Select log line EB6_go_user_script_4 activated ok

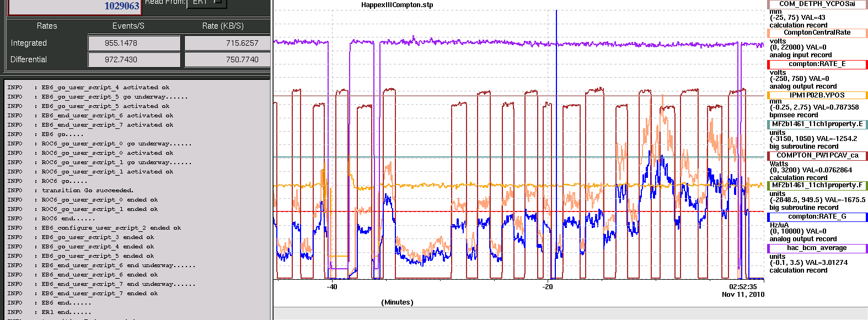pyautogui.click(x=88, y=87)
